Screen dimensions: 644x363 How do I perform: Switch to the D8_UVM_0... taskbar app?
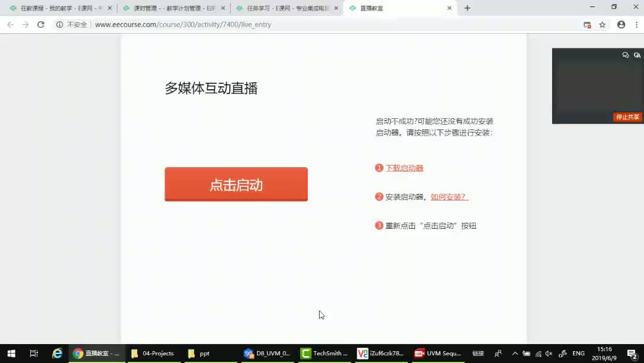click(x=268, y=353)
